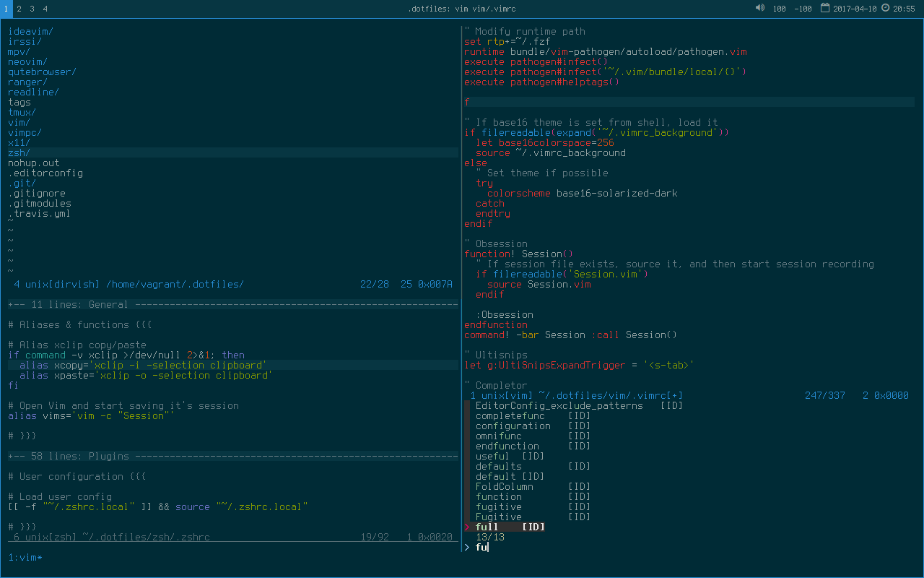Screen dimensions: 924x578
Task: Select the .gitmodules file
Action: pos(40,203)
